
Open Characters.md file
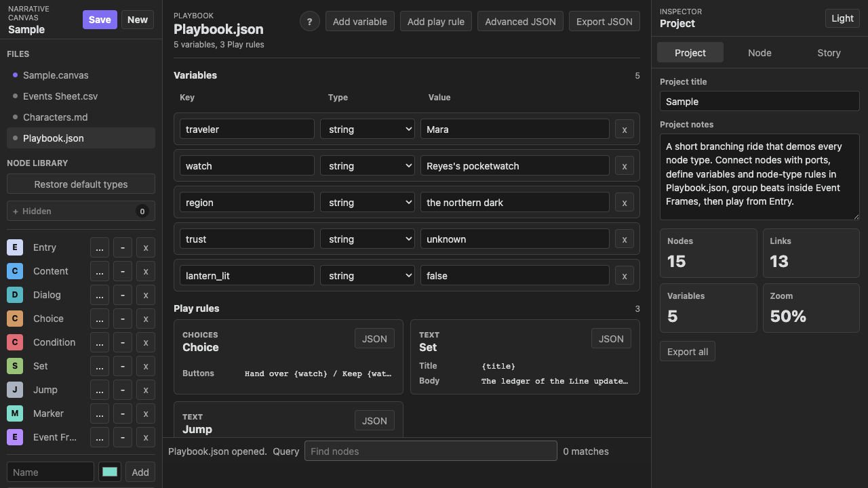[x=81, y=117]
